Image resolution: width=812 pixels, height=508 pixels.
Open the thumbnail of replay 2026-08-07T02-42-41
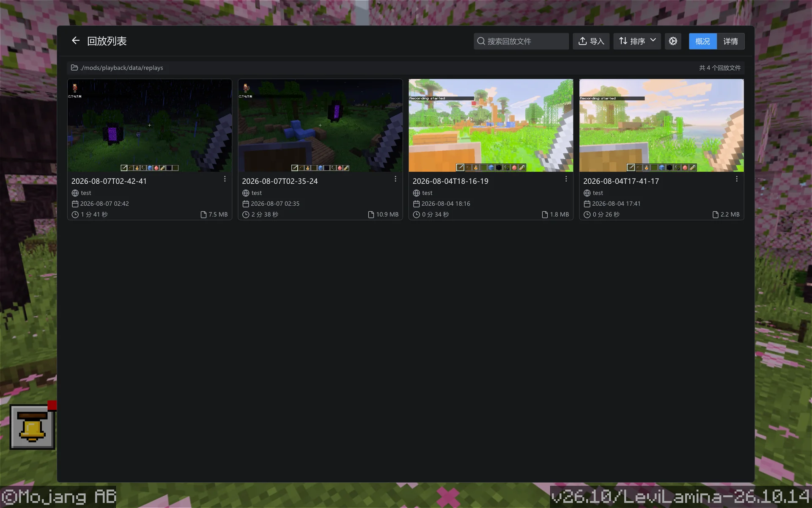click(x=150, y=125)
